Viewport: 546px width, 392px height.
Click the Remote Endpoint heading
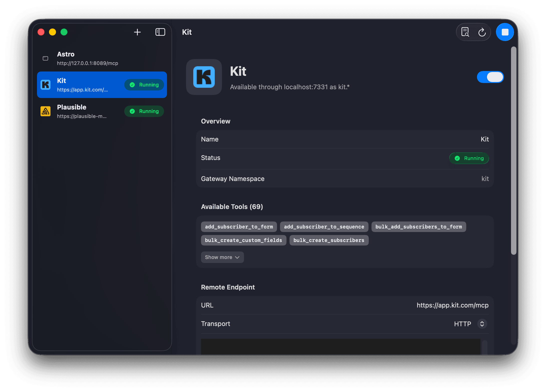point(228,287)
